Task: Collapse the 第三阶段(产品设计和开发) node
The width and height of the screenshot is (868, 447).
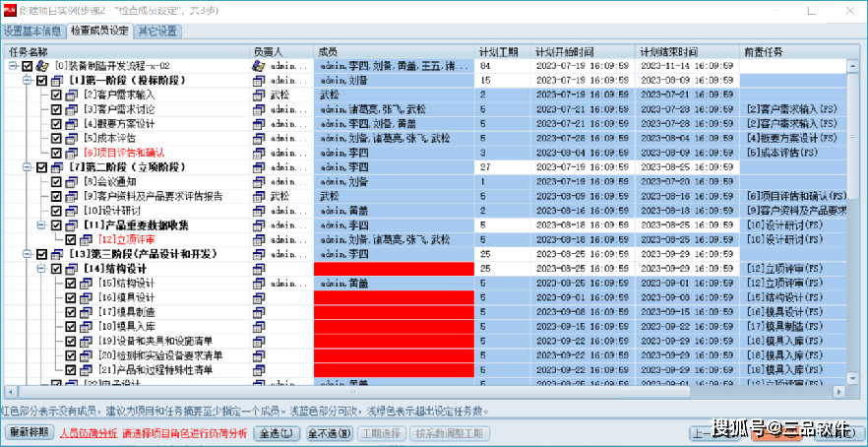Action: point(27,254)
